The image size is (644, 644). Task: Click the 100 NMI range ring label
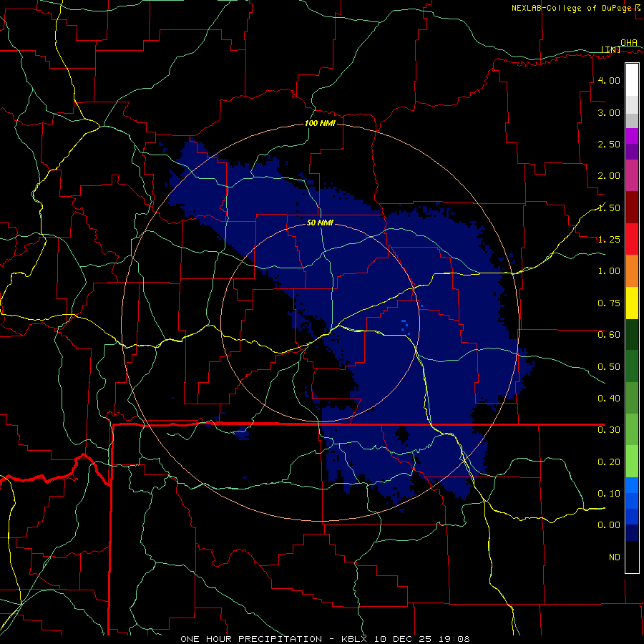click(320, 123)
